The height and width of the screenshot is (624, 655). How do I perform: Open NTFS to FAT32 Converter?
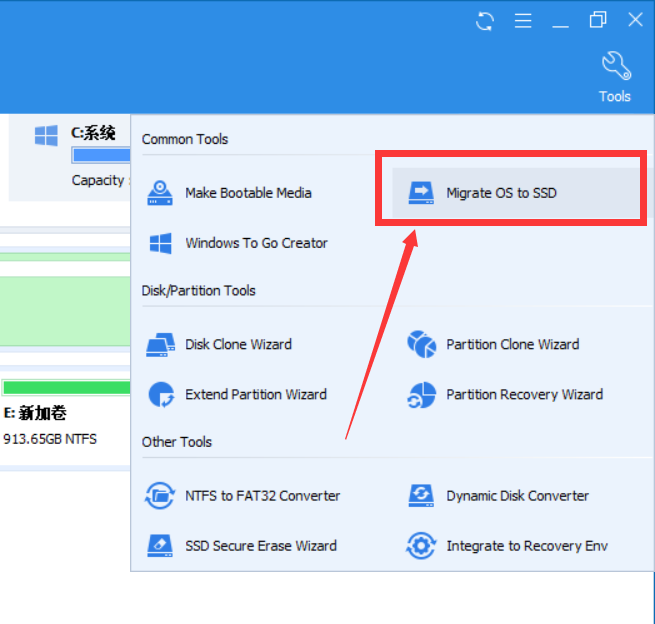[x=262, y=496]
